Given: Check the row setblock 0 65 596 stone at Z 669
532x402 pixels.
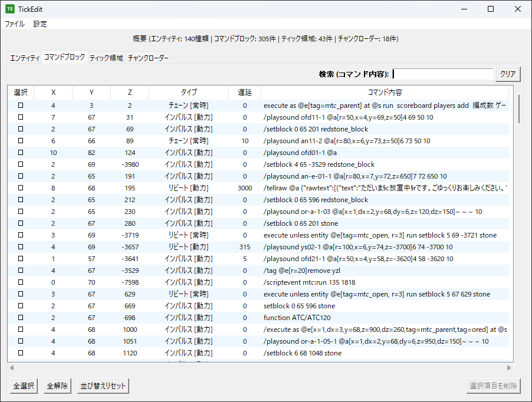Looking at the screenshot, I should (21, 306).
